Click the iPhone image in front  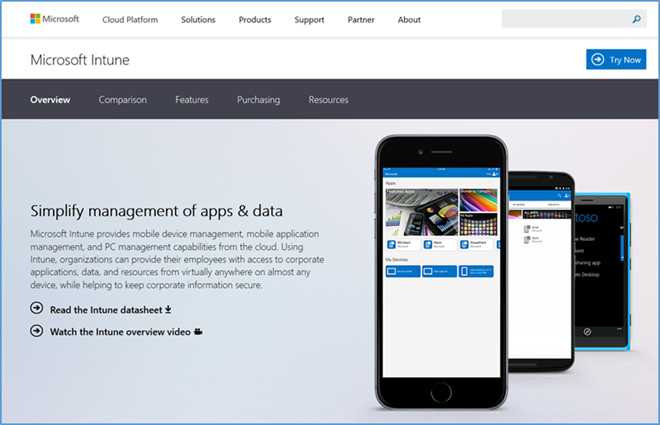441,272
